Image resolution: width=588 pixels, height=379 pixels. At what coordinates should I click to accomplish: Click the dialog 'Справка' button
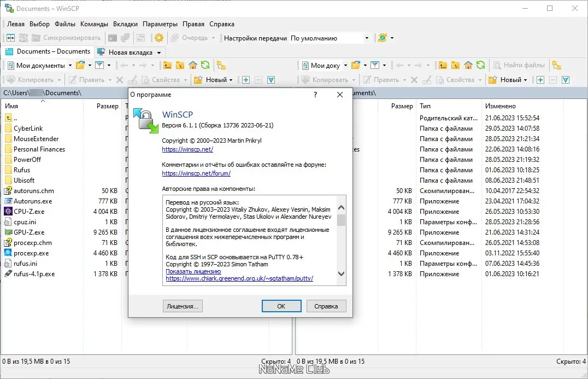(x=326, y=306)
